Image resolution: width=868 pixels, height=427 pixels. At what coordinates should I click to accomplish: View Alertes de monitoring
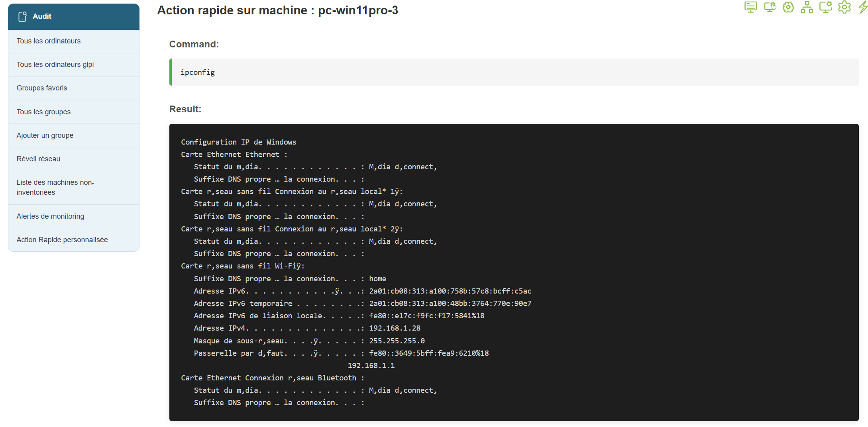point(50,216)
